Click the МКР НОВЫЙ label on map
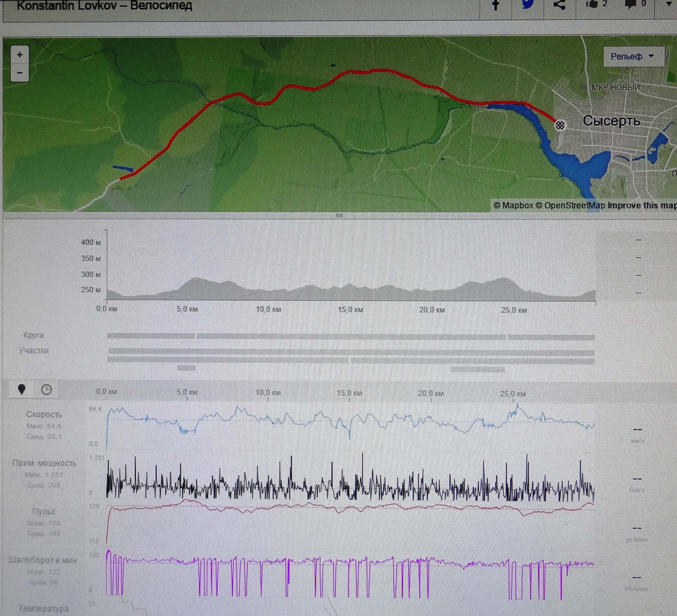Image resolution: width=677 pixels, height=616 pixels. point(616,87)
